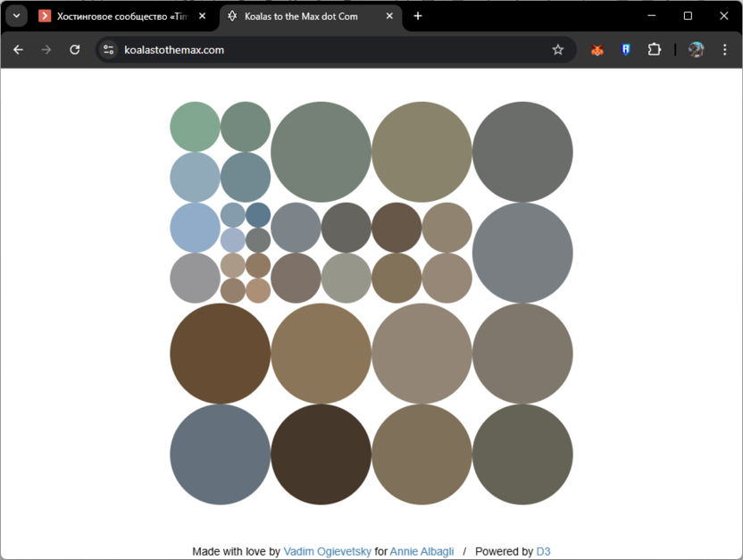Click the large dark brown circle

pyautogui.click(x=220, y=354)
